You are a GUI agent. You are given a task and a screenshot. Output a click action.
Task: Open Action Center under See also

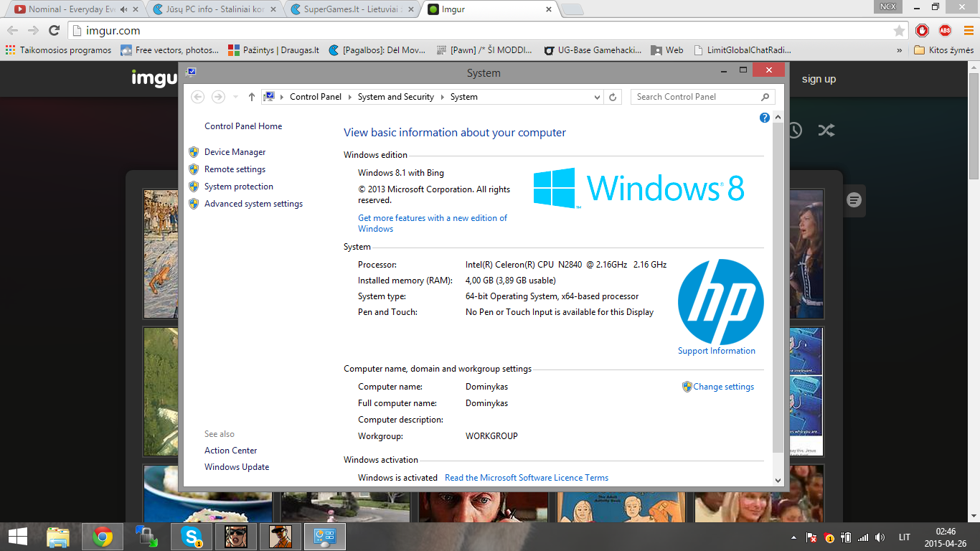click(230, 451)
